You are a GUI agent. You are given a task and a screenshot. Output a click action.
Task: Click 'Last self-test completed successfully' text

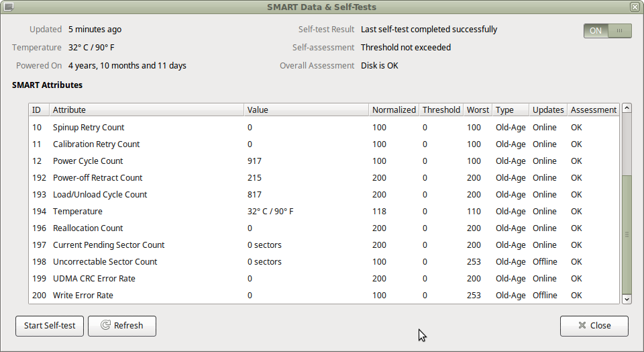point(429,30)
